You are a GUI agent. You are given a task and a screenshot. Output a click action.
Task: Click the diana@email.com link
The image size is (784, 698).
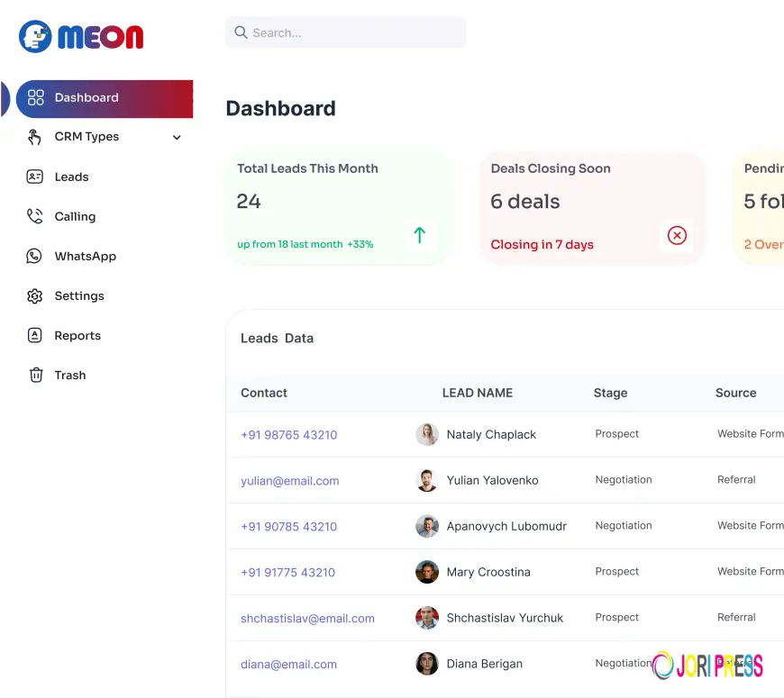tap(287, 664)
